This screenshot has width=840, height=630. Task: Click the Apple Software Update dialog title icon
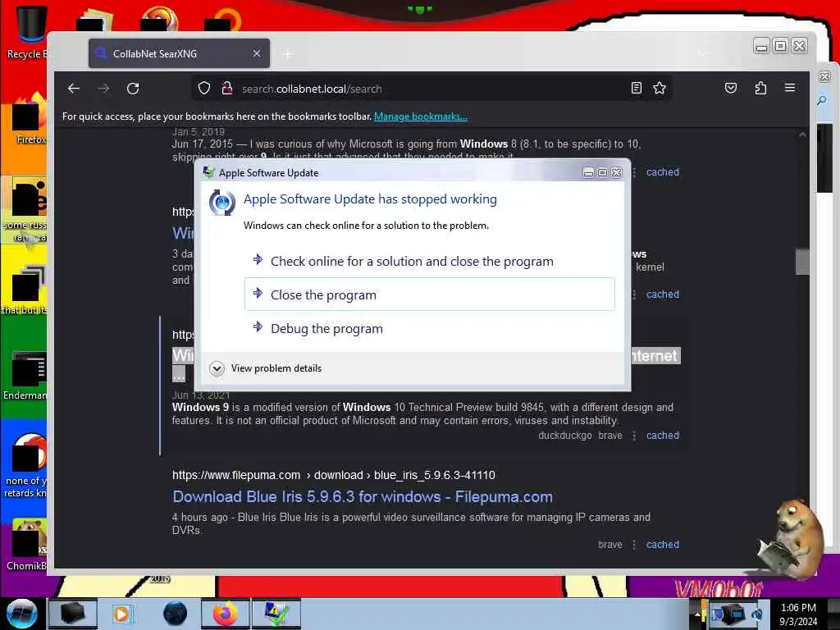coord(209,172)
